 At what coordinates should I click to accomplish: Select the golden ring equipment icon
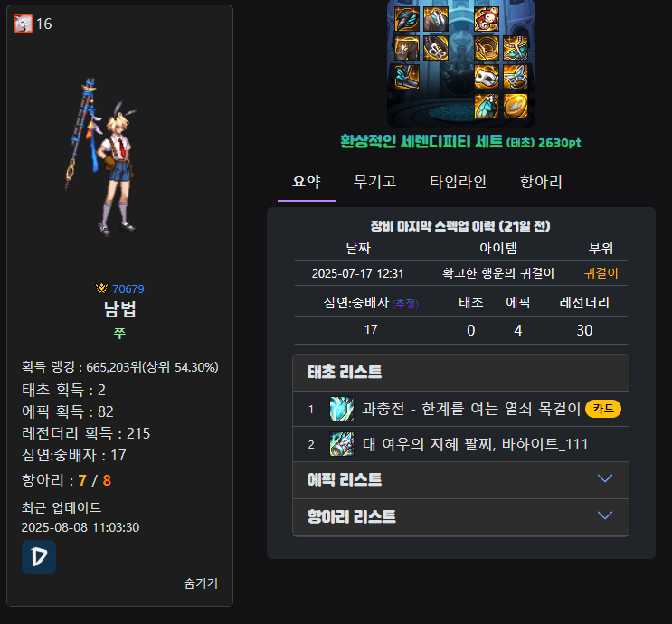coord(487,48)
